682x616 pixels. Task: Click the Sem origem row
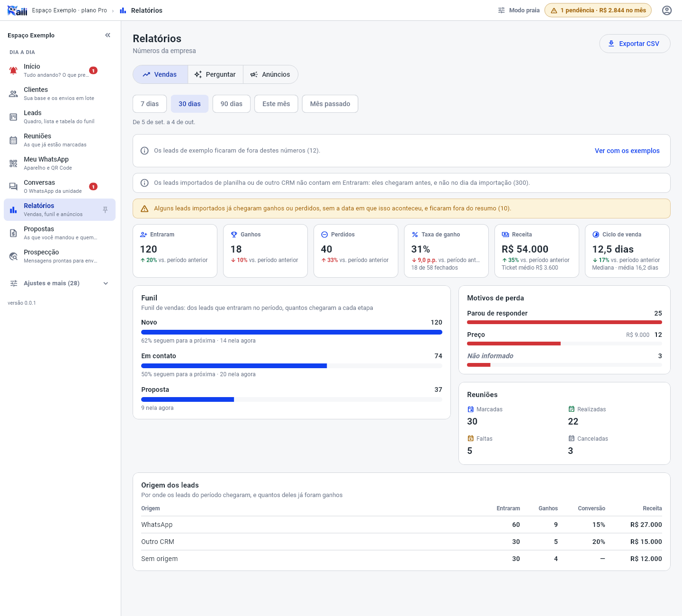point(402,559)
